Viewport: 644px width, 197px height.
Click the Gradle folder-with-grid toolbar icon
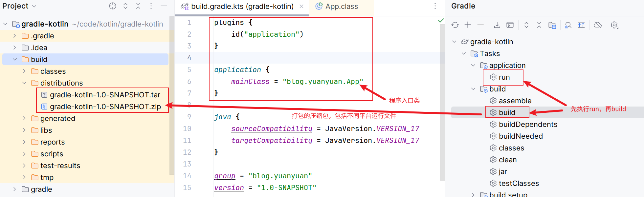[552, 25]
